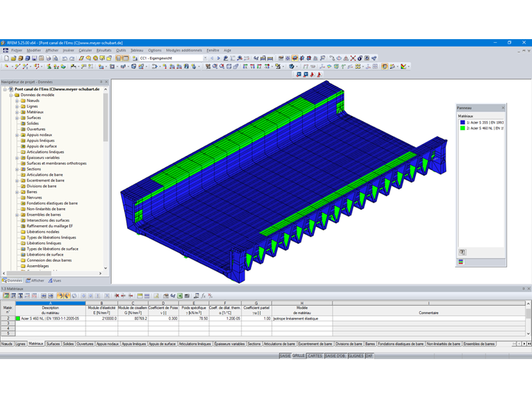Toggle the SAISIE status bar button

[285, 355]
